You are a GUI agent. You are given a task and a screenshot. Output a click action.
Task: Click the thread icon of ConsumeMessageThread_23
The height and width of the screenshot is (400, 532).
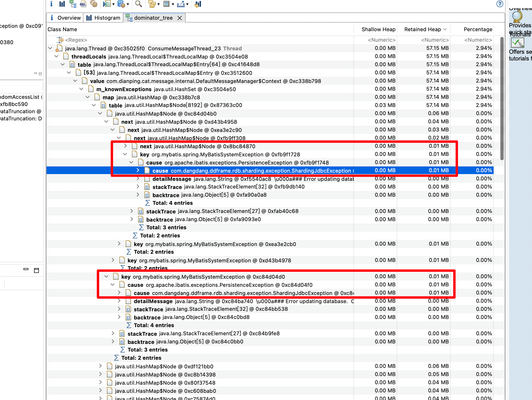pos(59,48)
